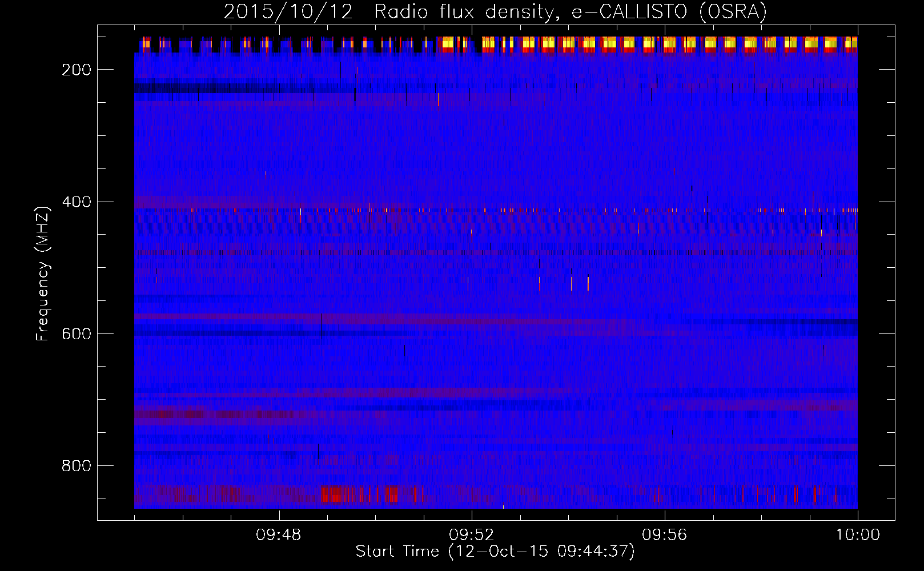The width and height of the screenshot is (924, 571).
Task: Click the 600 MHz frequency tick label
Action: 77,334
